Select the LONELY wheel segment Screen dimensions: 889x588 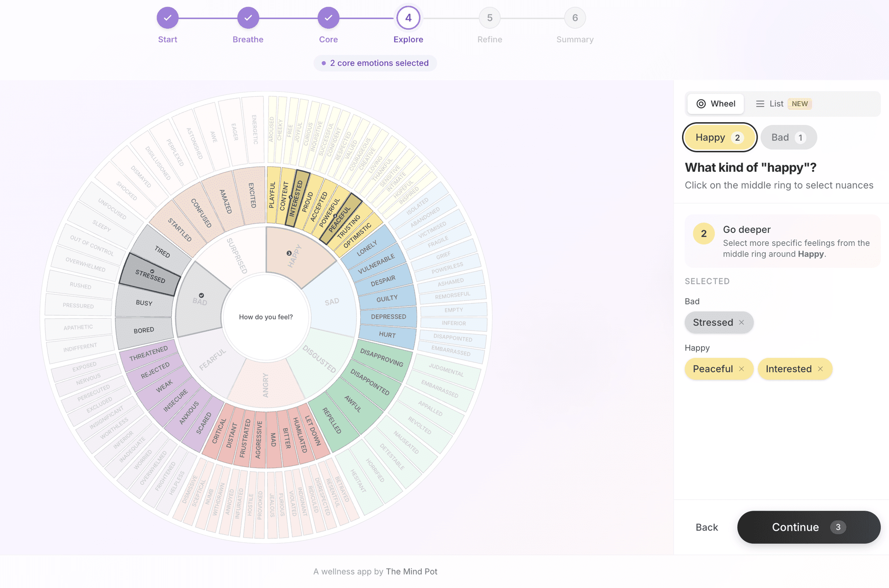coord(367,248)
